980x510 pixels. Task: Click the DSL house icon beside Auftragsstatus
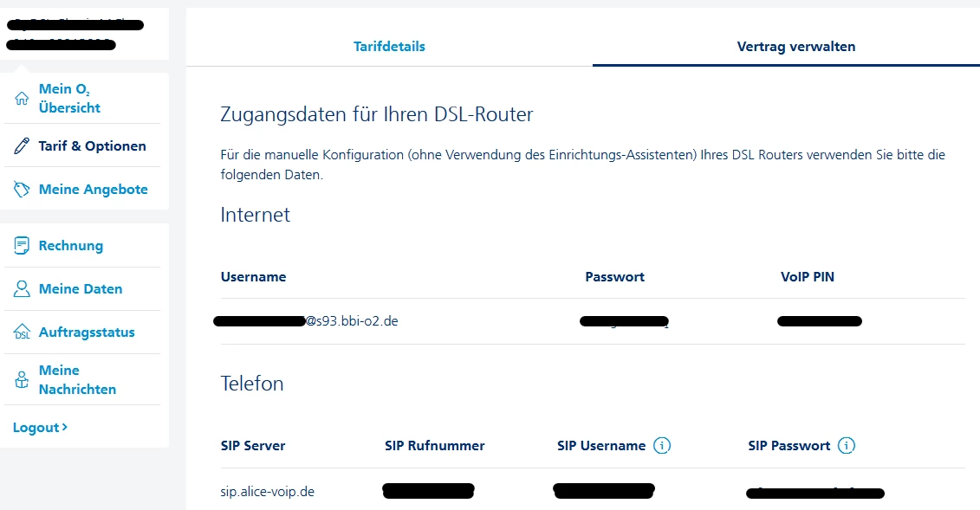pyautogui.click(x=23, y=332)
